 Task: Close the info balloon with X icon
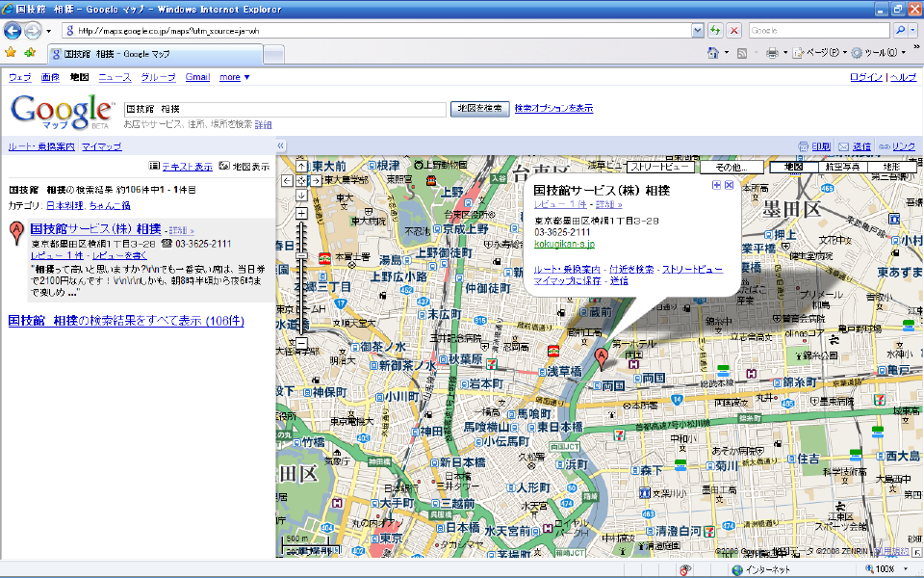click(729, 185)
